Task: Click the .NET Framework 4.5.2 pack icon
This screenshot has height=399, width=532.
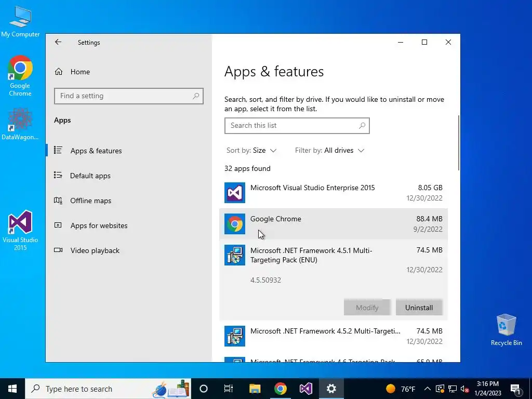Action: click(x=234, y=336)
